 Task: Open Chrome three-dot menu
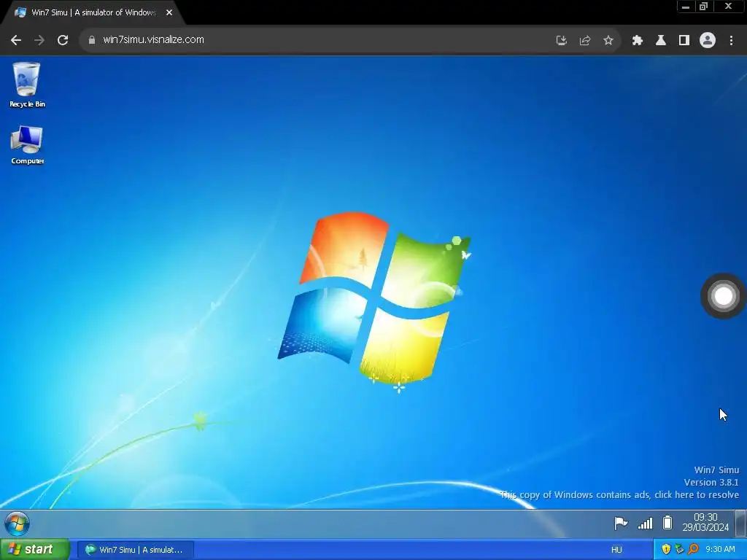point(731,41)
